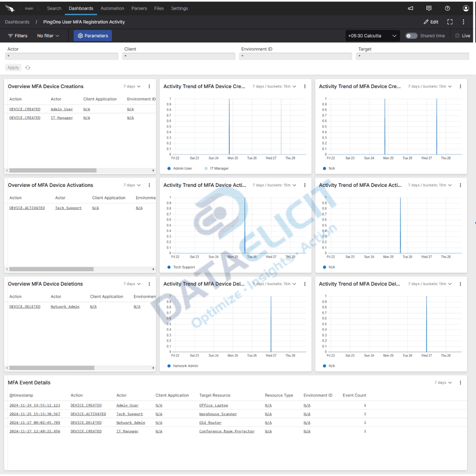
Task: Open the No filter dropdown
Action: pyautogui.click(x=48, y=36)
